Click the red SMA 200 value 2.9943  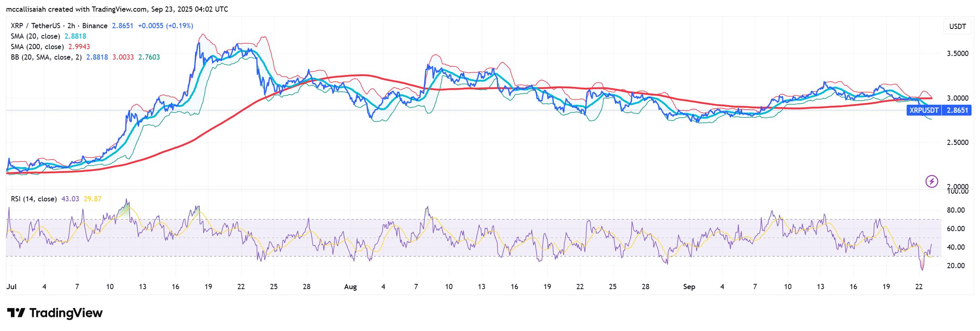click(x=79, y=47)
